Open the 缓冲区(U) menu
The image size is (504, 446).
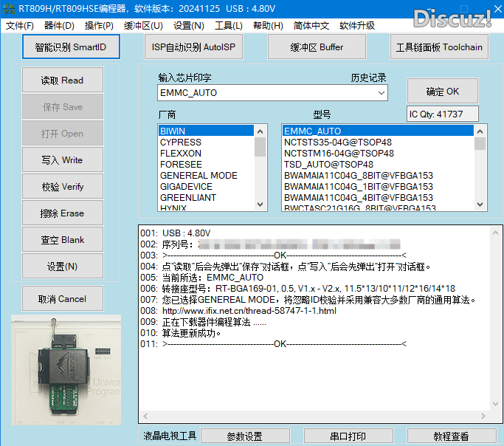point(143,26)
